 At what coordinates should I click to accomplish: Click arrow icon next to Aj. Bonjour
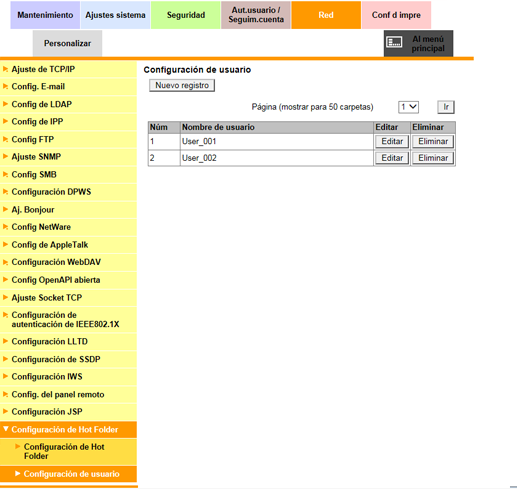(5, 209)
